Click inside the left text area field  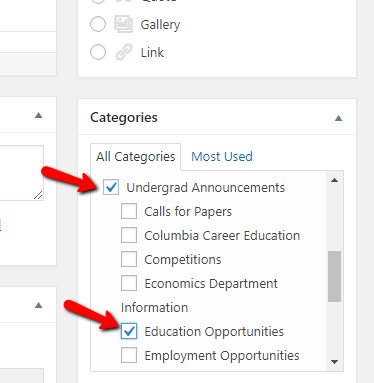21,173
